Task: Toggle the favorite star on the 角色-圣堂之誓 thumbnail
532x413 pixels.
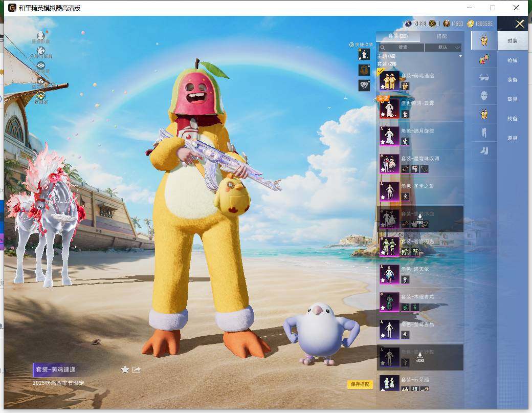Action: coord(383,198)
